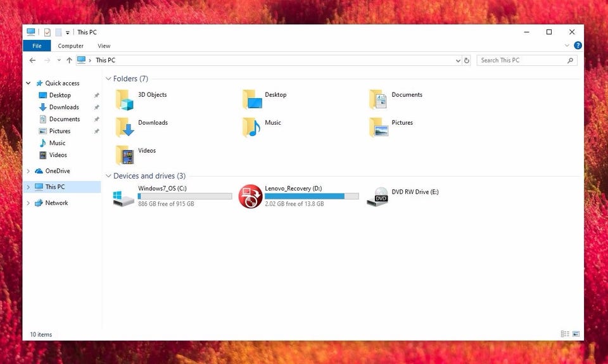Expand the OneDrive tree node
The image size is (608, 364).
click(28, 171)
